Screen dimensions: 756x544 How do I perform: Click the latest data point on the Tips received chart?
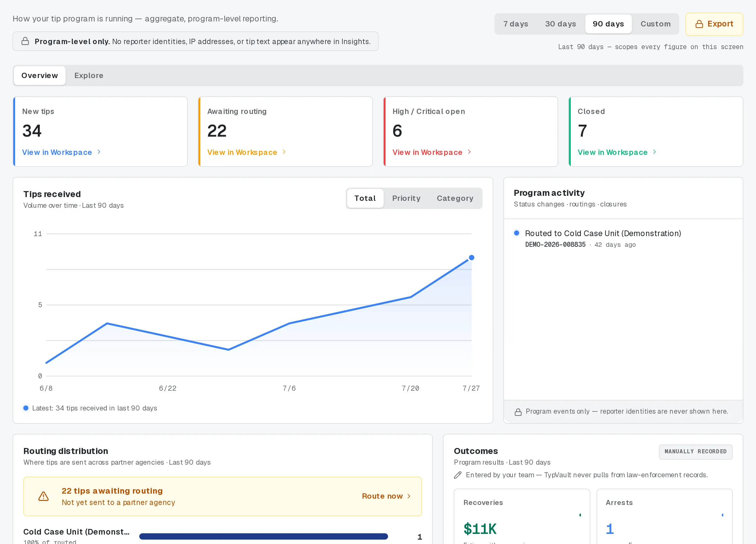coord(471,258)
